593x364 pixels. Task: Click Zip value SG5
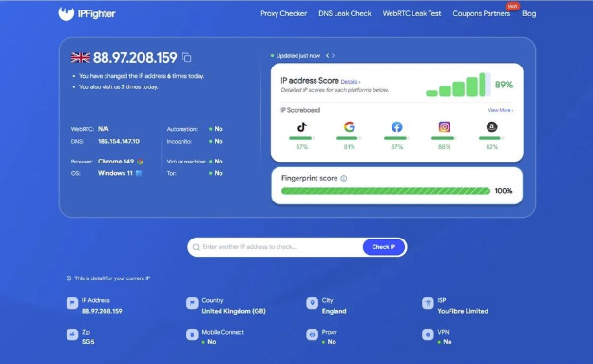pyautogui.click(x=88, y=342)
